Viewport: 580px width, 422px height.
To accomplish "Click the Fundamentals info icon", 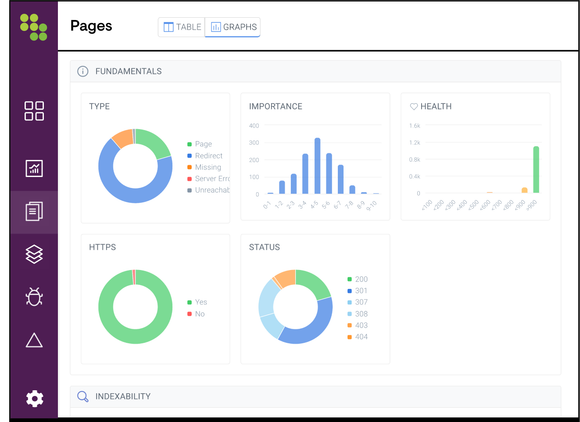I will click(x=82, y=71).
